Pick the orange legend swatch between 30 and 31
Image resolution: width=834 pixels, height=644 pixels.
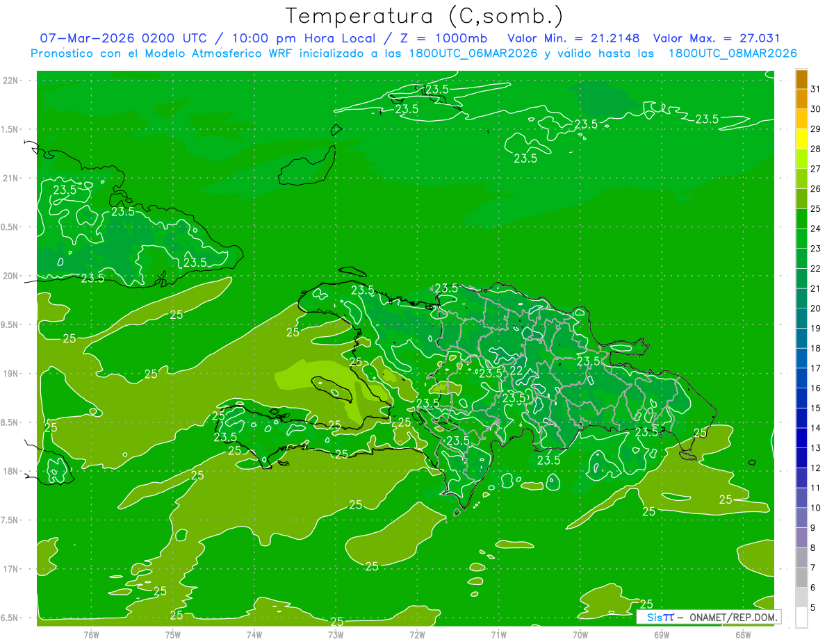point(801,99)
